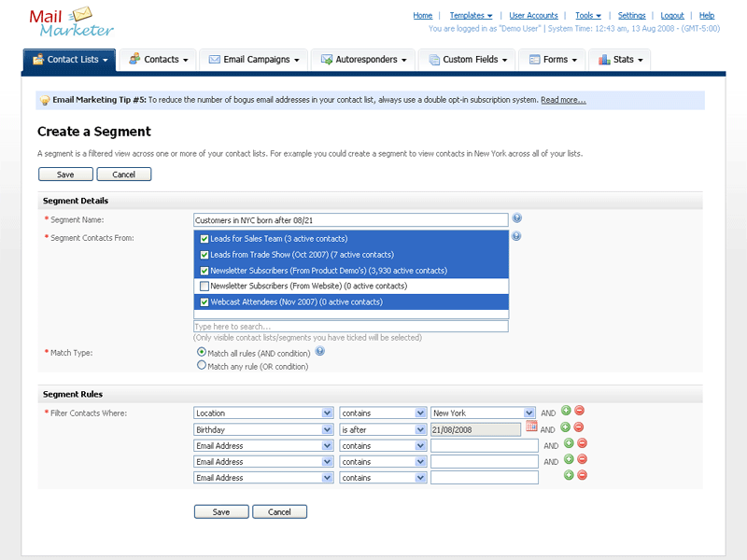The image size is (747, 560).
Task: Click the Segment Name text field
Action: click(350, 220)
